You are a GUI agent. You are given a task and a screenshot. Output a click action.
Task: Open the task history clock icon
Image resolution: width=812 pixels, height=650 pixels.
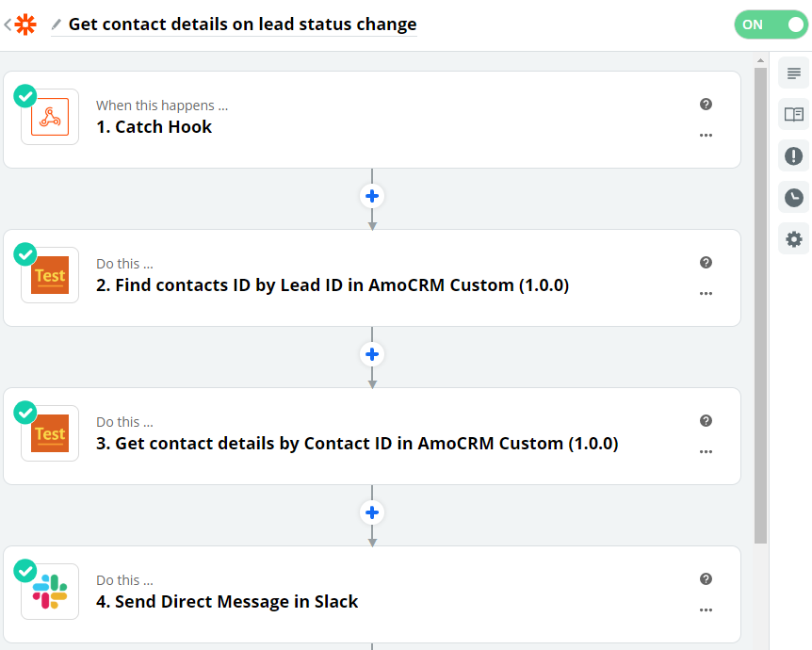[793, 197]
